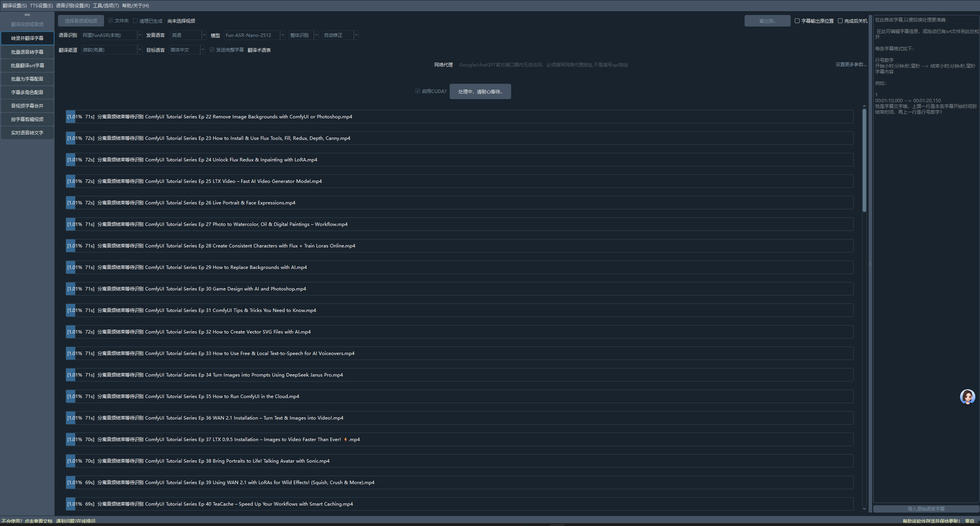The image size is (980, 526).
Task: Toggle the 启用CUDA? checkbox
Action: pyautogui.click(x=418, y=91)
